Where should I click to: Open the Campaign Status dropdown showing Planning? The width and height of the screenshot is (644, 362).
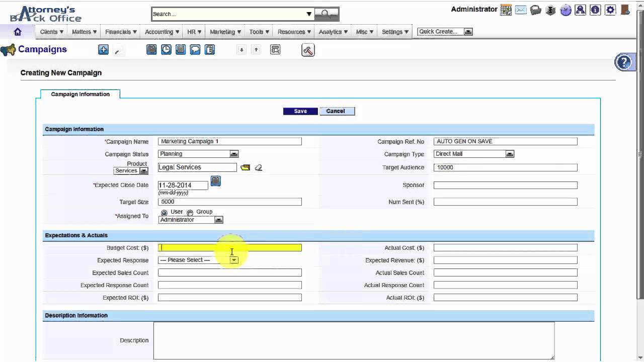198,154
